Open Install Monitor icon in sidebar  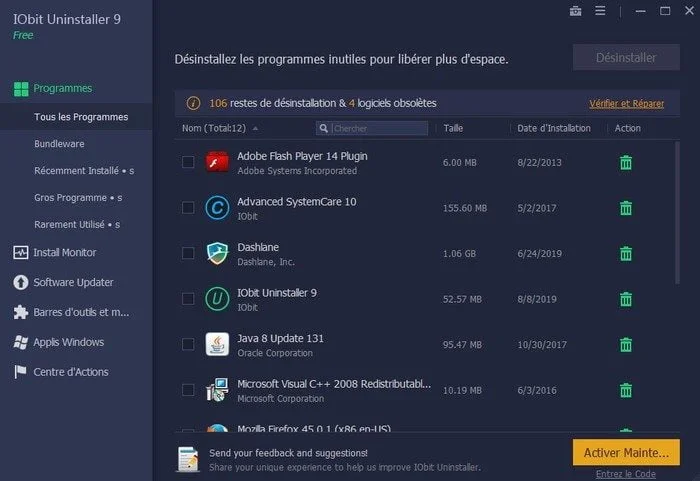pyautogui.click(x=21, y=253)
